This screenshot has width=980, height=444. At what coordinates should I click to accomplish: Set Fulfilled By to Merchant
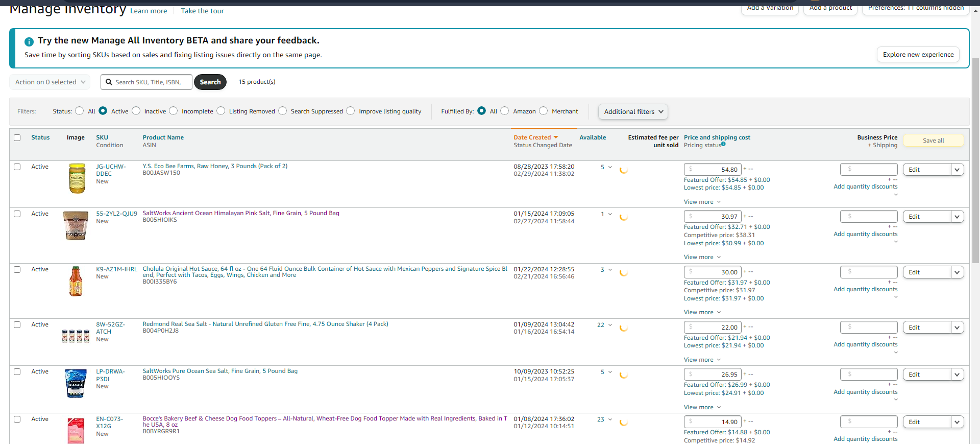pos(543,111)
